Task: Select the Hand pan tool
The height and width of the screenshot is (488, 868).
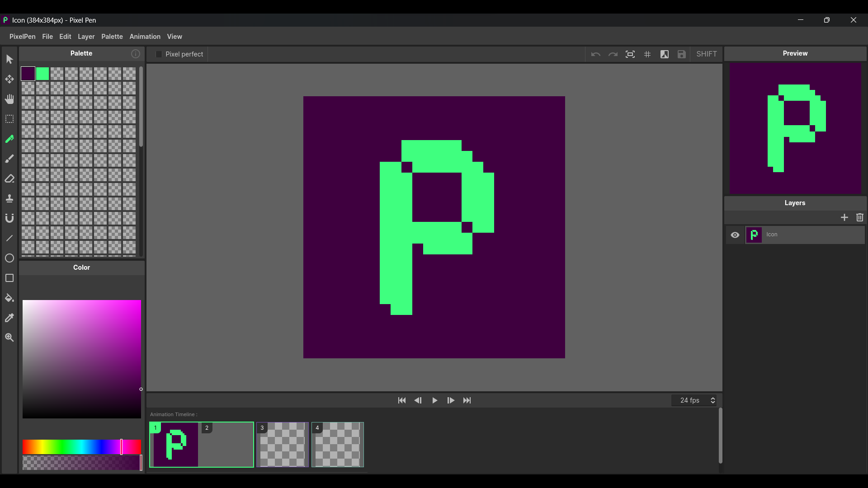Action: click(9, 99)
